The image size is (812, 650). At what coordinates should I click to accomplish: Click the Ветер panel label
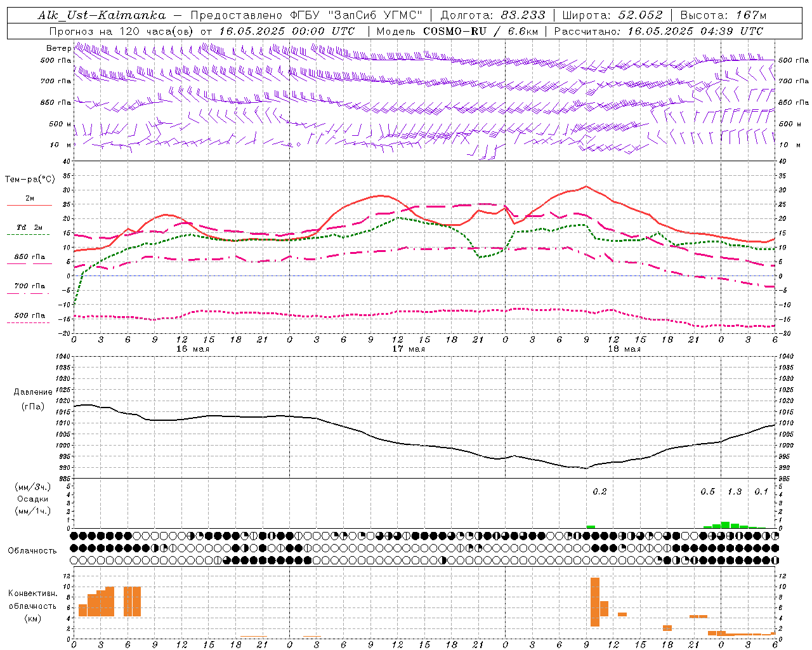click(x=58, y=48)
